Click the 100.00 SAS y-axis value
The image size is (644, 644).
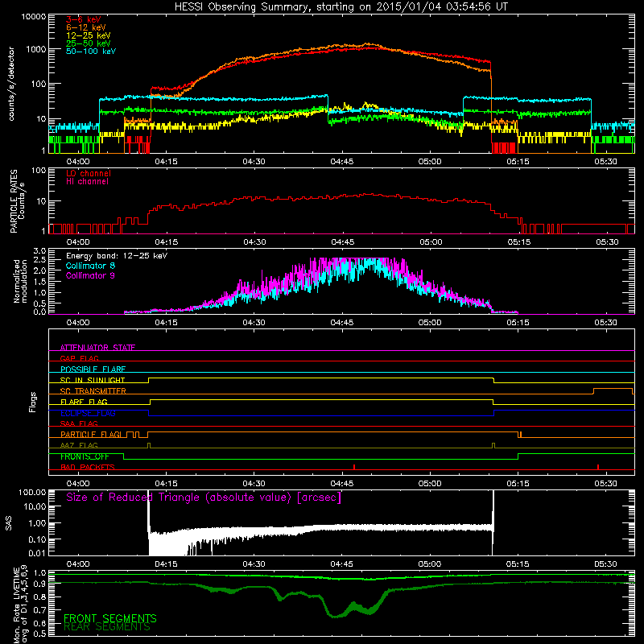click(32, 492)
